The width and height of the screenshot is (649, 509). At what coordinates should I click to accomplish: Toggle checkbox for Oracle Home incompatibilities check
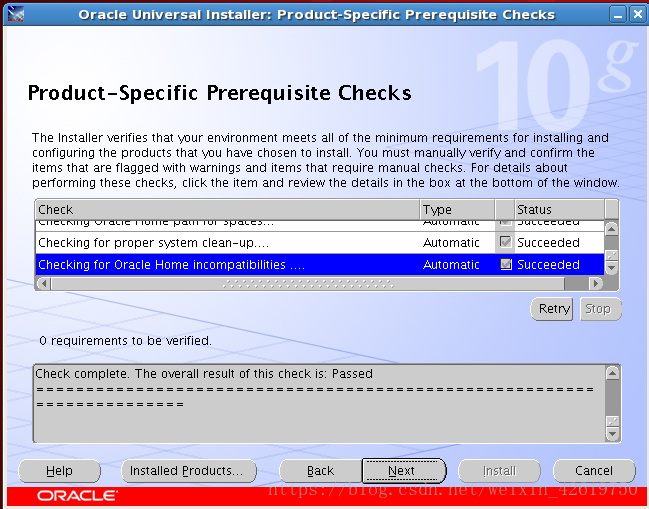506,264
